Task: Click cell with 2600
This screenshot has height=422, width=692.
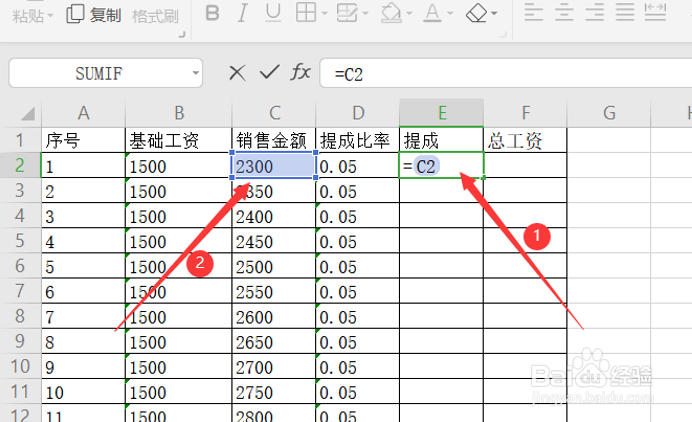Action: pyautogui.click(x=274, y=316)
